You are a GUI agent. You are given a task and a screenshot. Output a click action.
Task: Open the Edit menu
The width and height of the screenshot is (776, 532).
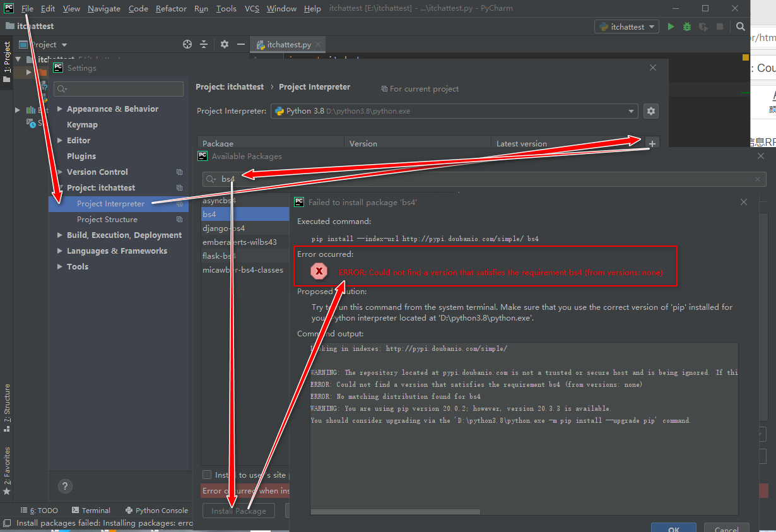(48, 8)
